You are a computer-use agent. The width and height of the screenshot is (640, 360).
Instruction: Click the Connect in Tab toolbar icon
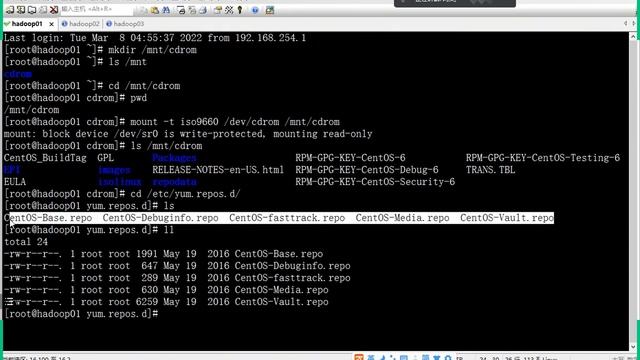32,10
